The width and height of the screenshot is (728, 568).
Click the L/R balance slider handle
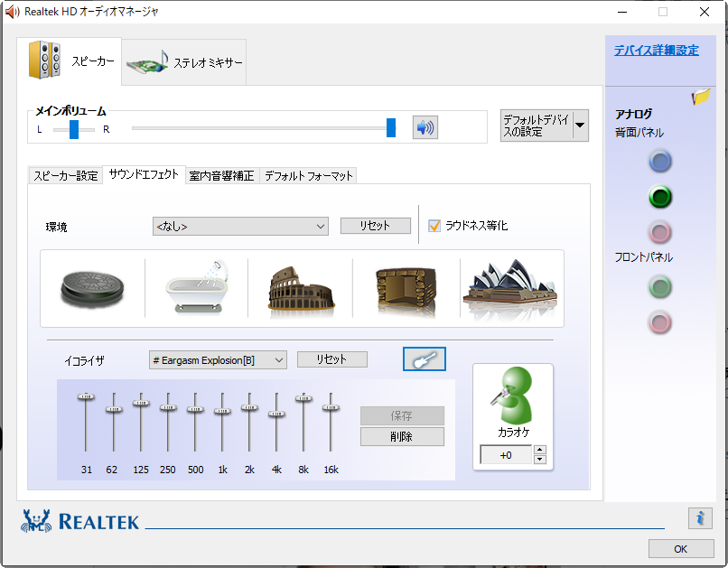click(x=74, y=129)
